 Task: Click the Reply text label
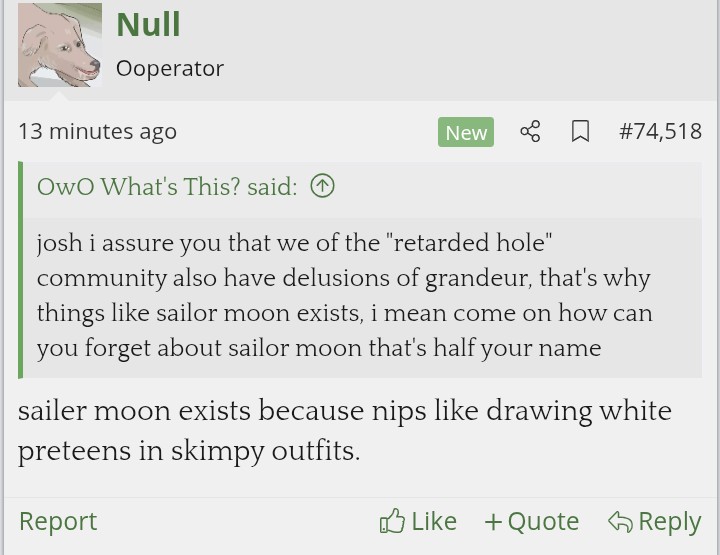669,521
